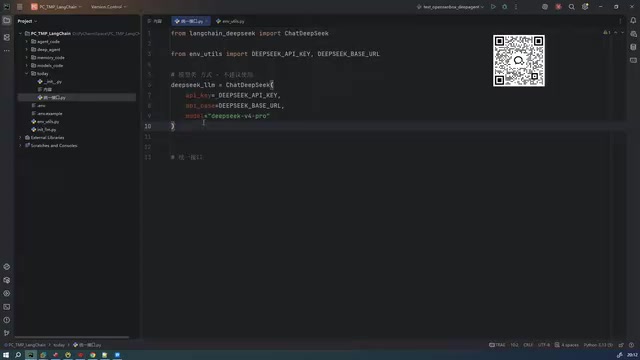This screenshot has width=640, height=360.
Task: Open the AI chat panel icon
Action: pos(633,34)
